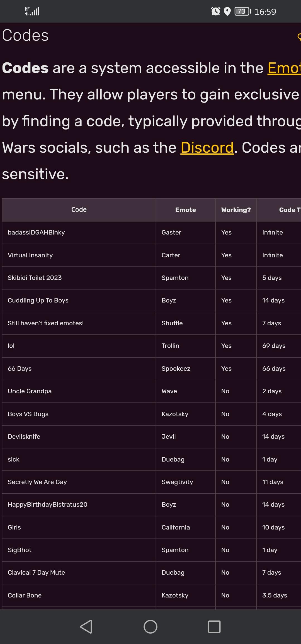Select the badassIDGAHBinky code cell
The width and height of the screenshot is (301, 644).
click(36, 232)
